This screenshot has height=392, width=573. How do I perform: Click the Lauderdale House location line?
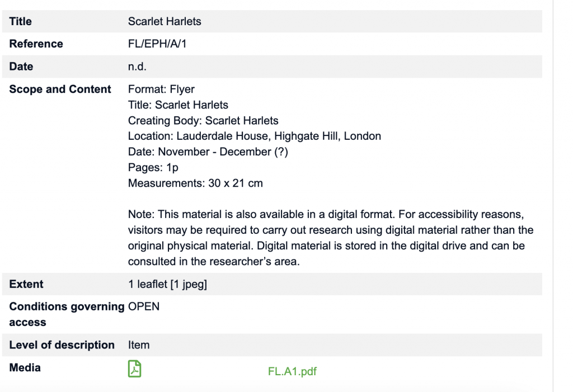[254, 136]
